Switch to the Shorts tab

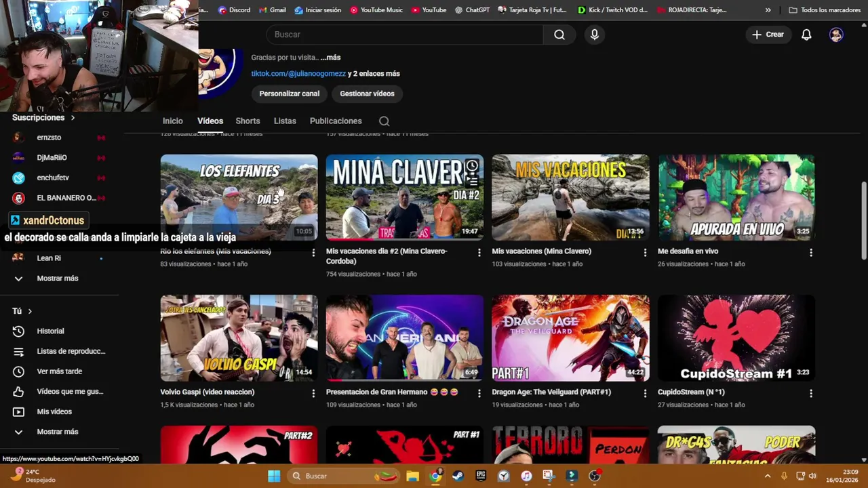248,121
